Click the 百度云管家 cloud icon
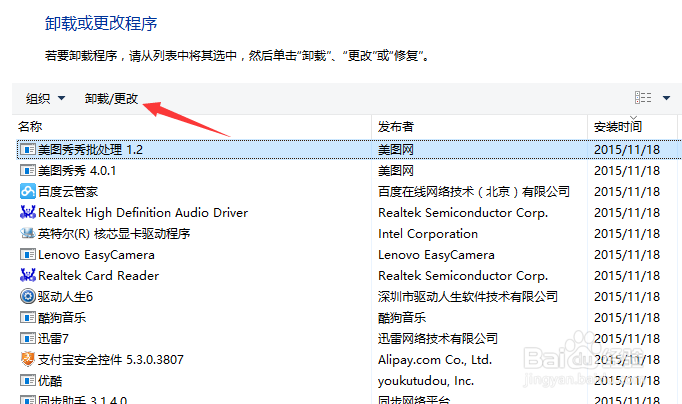This screenshot has height=404, width=682. [28, 191]
